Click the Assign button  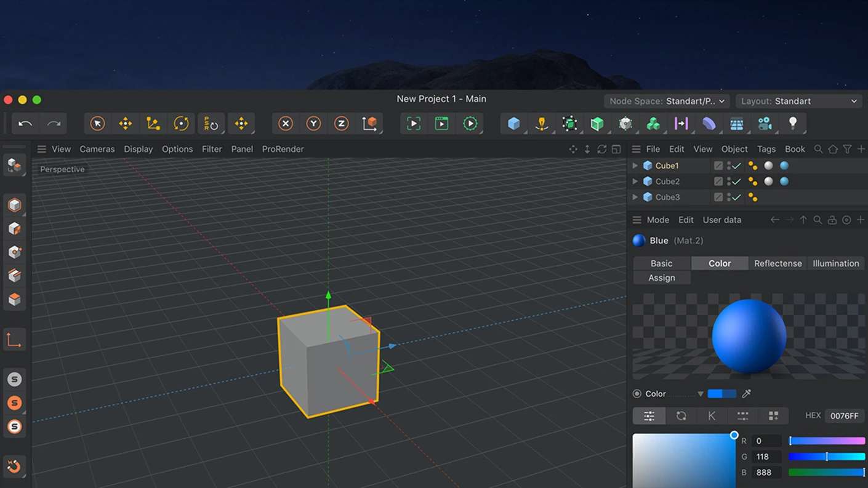pos(662,278)
